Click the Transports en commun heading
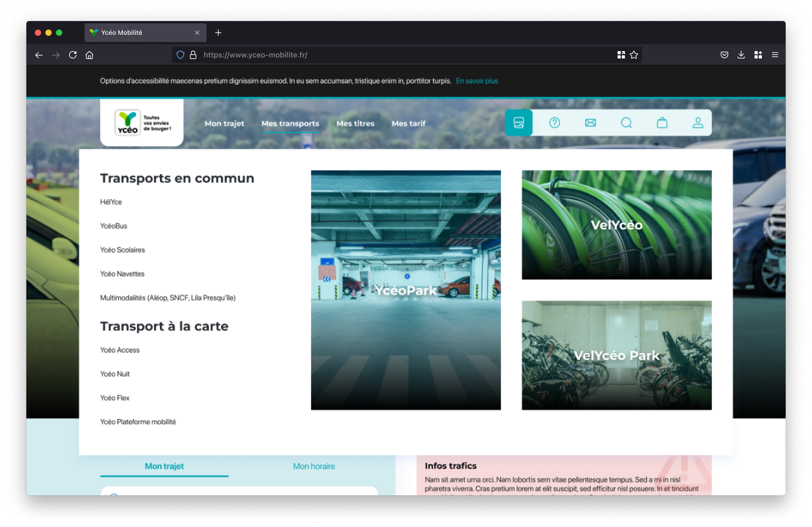This screenshot has height=527, width=812. [177, 179]
